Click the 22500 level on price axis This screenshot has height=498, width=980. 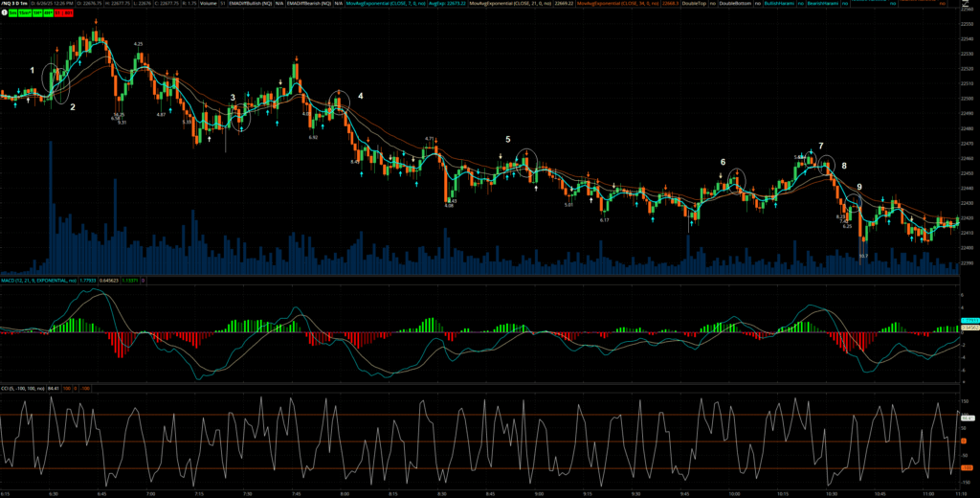click(x=969, y=99)
